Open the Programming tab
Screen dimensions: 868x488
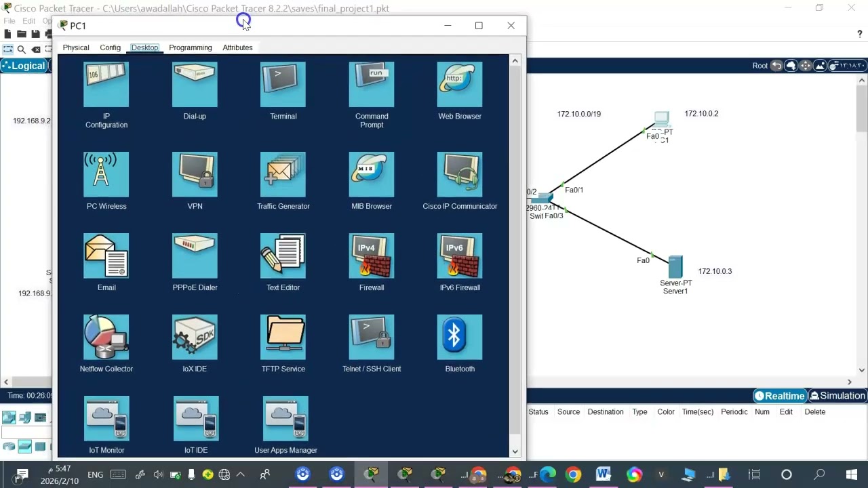click(191, 47)
